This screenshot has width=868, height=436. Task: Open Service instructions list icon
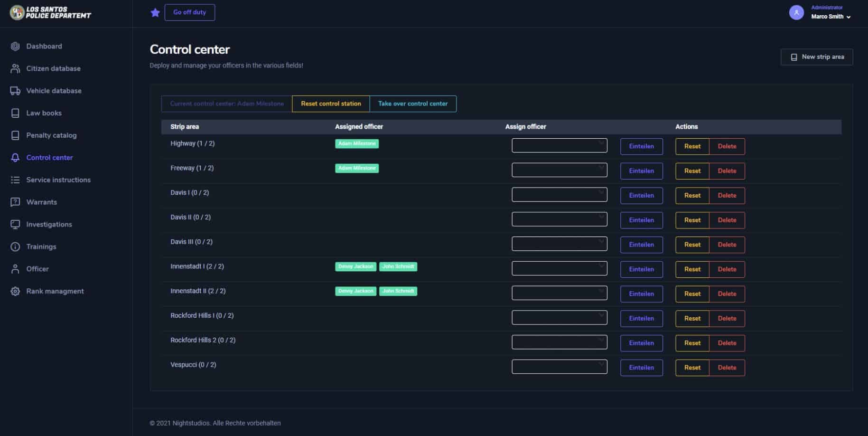14,180
